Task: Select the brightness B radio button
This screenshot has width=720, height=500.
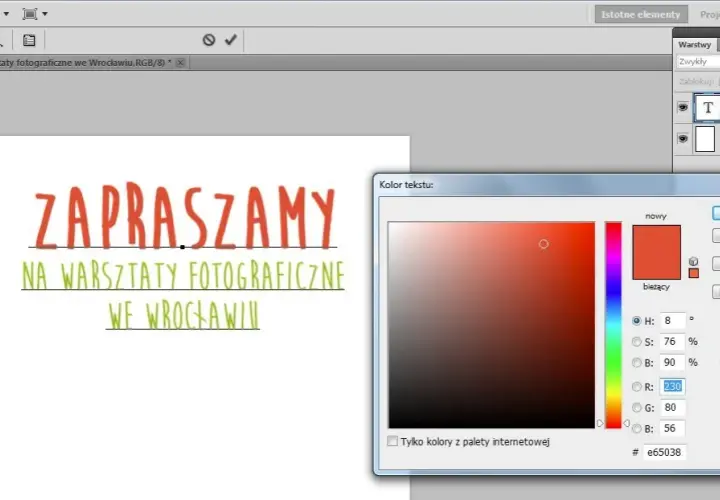Action: click(x=636, y=363)
